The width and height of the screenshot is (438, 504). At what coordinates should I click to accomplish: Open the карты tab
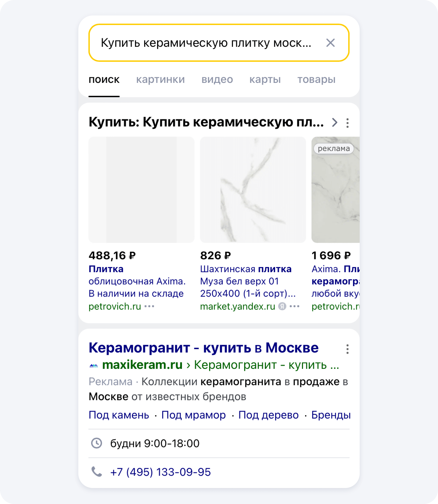265,79
